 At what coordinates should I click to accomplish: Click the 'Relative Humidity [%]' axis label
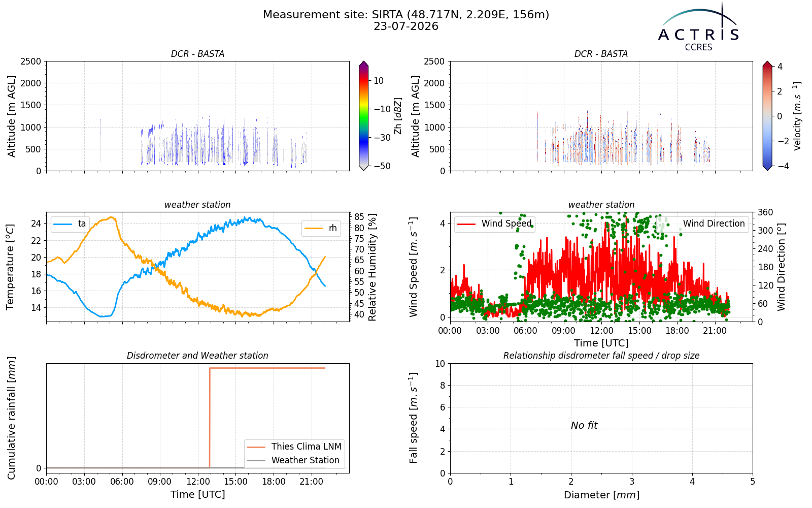(x=373, y=267)
